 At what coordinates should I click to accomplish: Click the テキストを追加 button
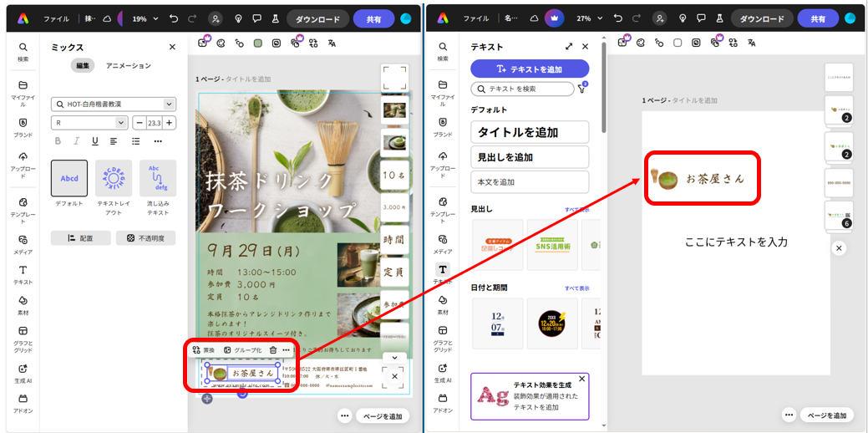[530, 69]
